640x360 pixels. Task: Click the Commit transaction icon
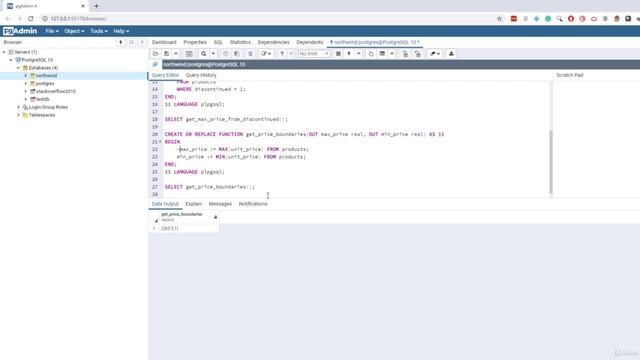(405, 54)
